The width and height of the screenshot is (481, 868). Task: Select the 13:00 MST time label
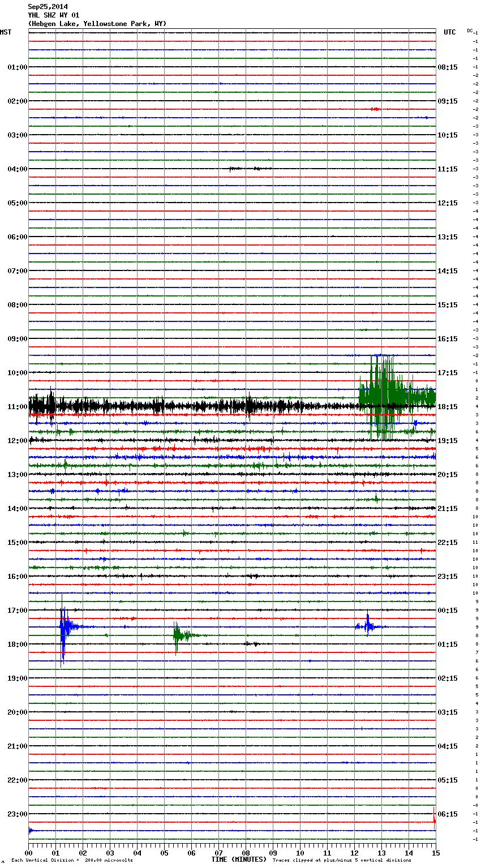17,475
